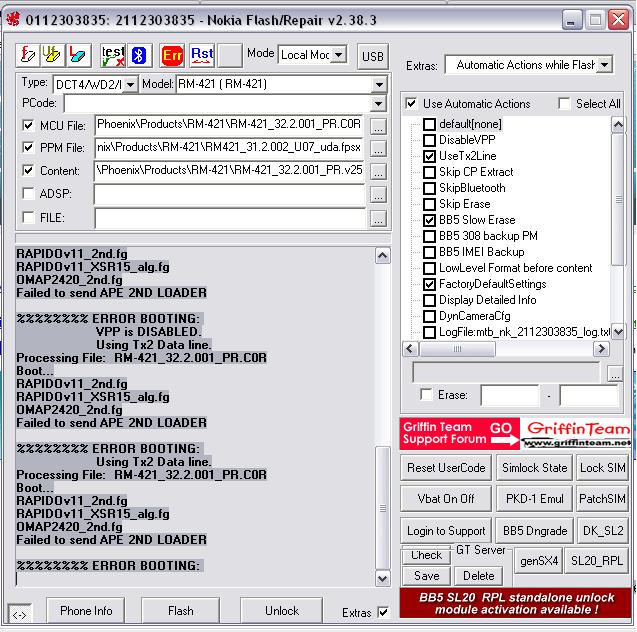Screen dimensions: 637x632
Task: Uncheck the MCU File checkbox
Action: click(x=28, y=125)
